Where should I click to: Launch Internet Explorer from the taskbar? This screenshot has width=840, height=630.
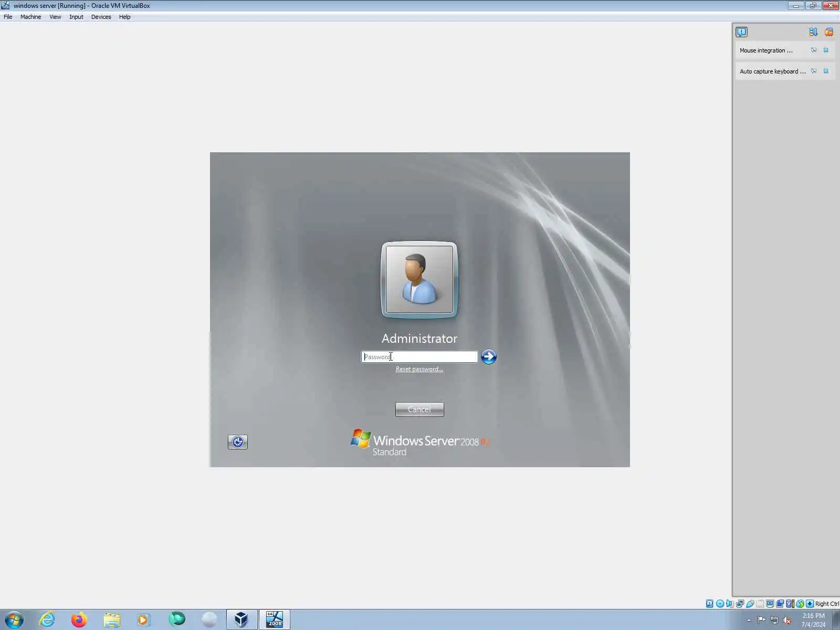pos(47,619)
